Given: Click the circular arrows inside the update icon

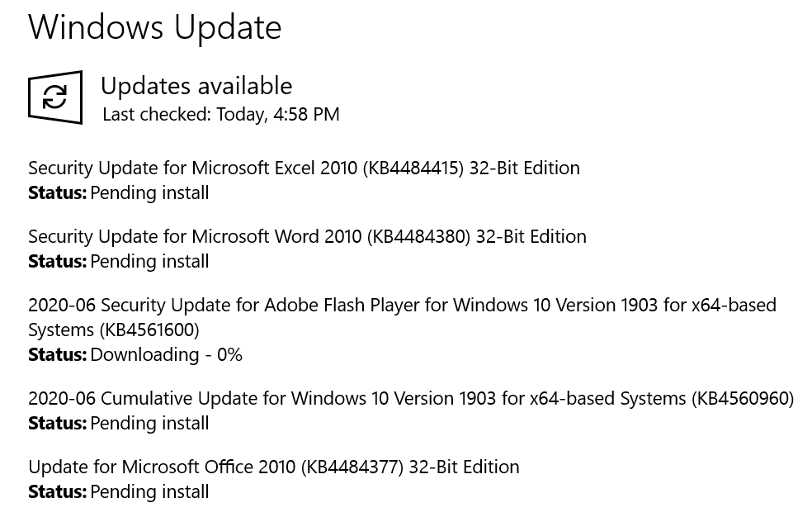Looking at the screenshot, I should [x=54, y=97].
